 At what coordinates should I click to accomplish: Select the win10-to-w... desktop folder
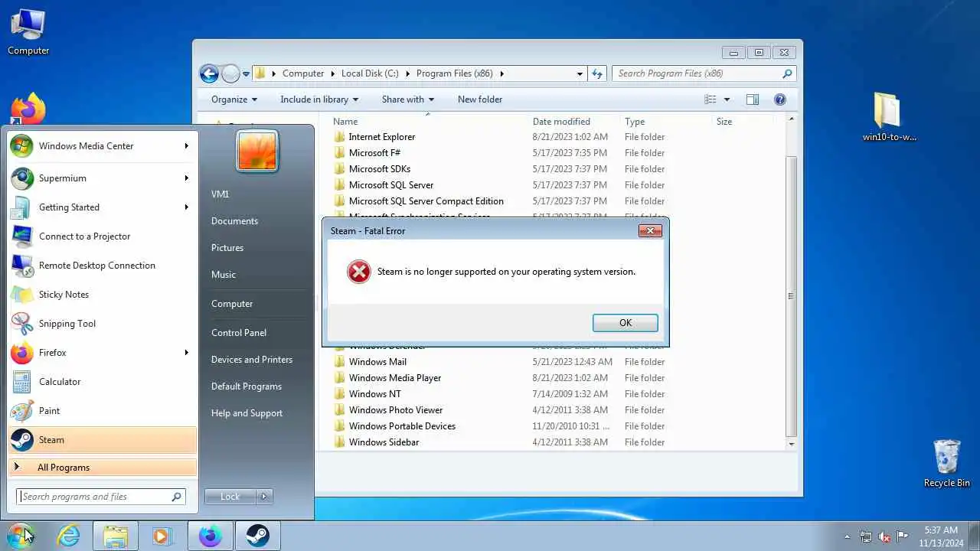889,117
